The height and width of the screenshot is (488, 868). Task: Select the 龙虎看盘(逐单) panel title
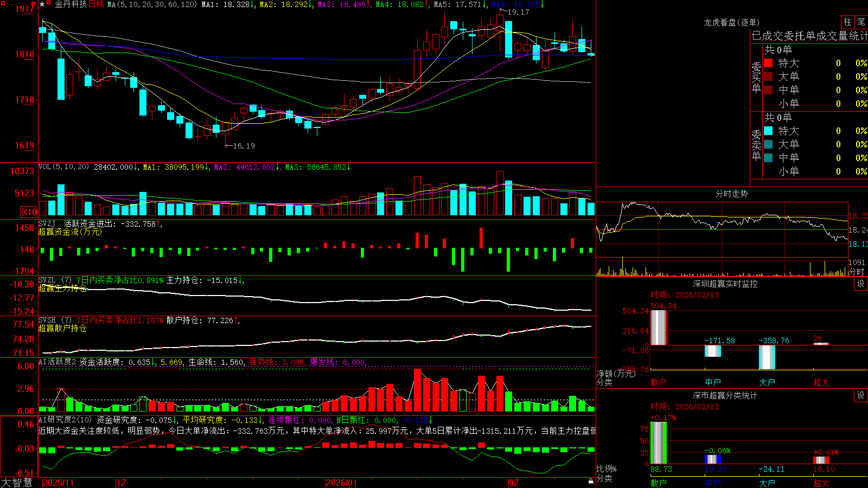731,22
